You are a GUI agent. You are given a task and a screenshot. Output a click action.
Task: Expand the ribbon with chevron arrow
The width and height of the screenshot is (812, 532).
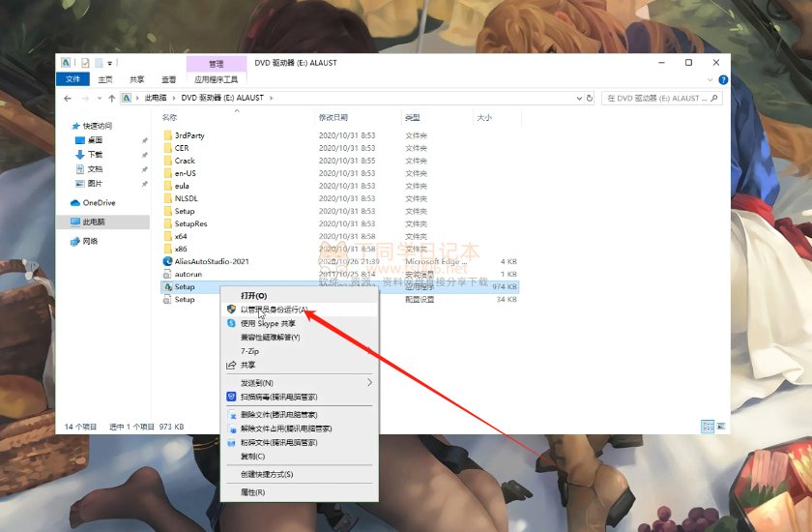(710, 79)
